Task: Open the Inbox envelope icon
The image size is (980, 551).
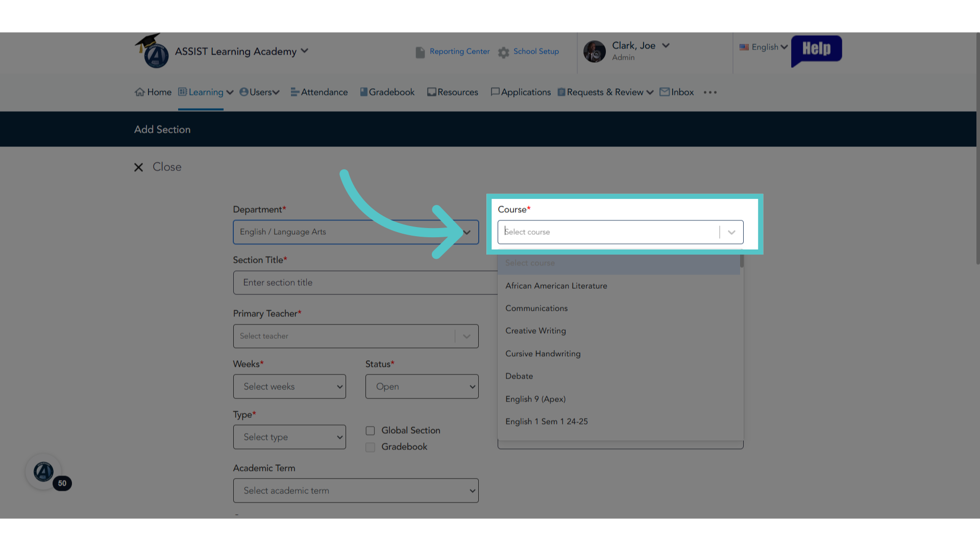Action: pyautogui.click(x=665, y=92)
